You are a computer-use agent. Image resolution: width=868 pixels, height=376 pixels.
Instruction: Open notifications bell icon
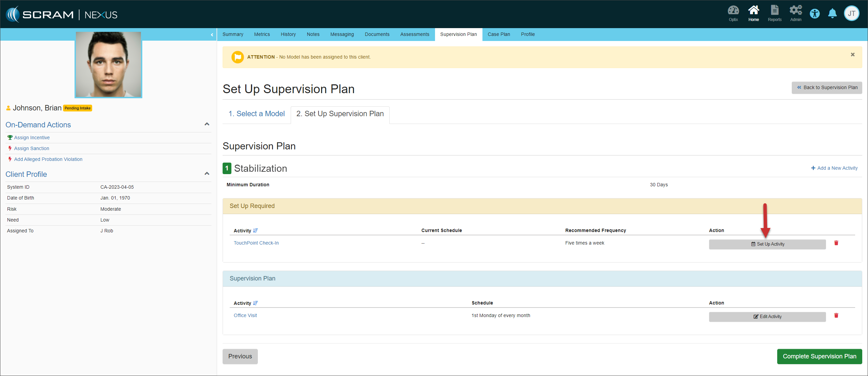tap(832, 14)
